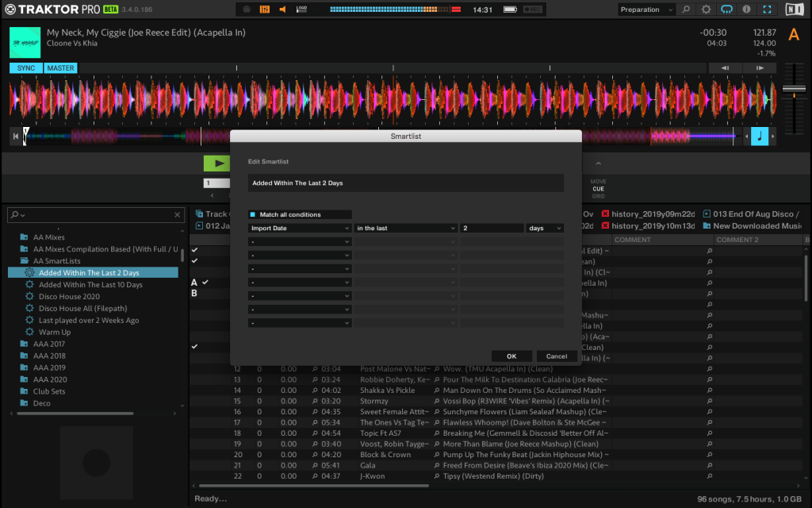Open New Downloaded Music favorite
812x508 pixels.
[752, 226]
